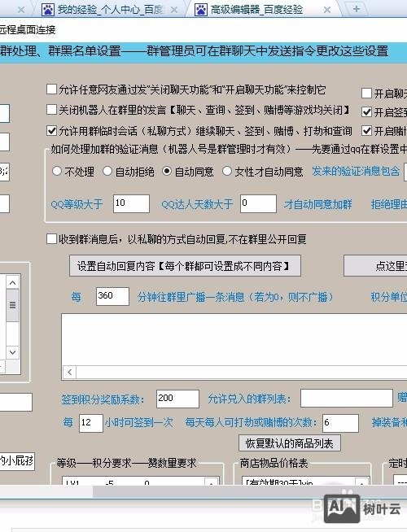Screen dimensions: 407x532
Task: Click the 允许兑入的群列表 input box
Action: [x=347, y=399]
